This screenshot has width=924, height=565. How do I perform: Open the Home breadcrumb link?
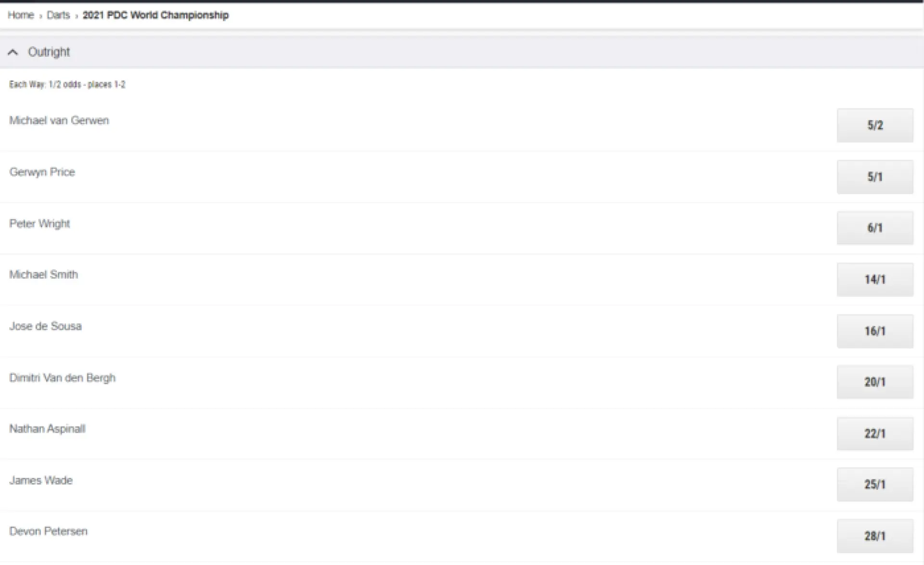21,15
